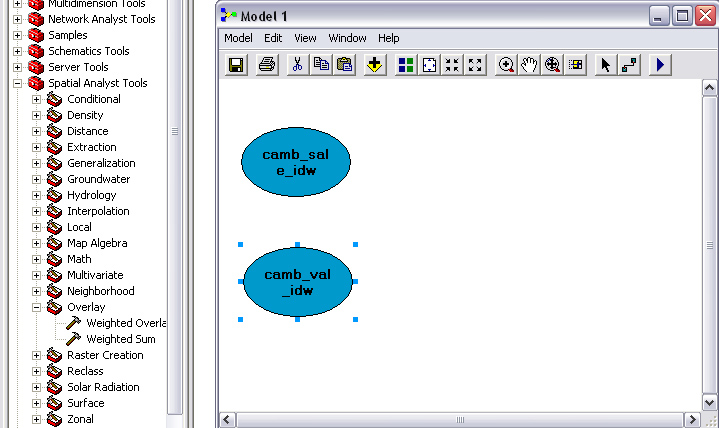
Task: Expand the Schematics Tools toolbox
Action: pos(17,51)
